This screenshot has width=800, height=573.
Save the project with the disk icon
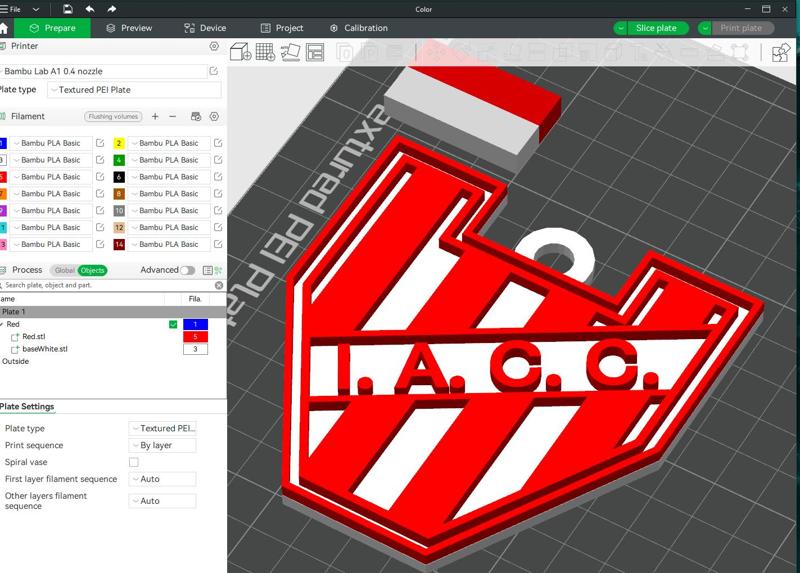pyautogui.click(x=68, y=9)
